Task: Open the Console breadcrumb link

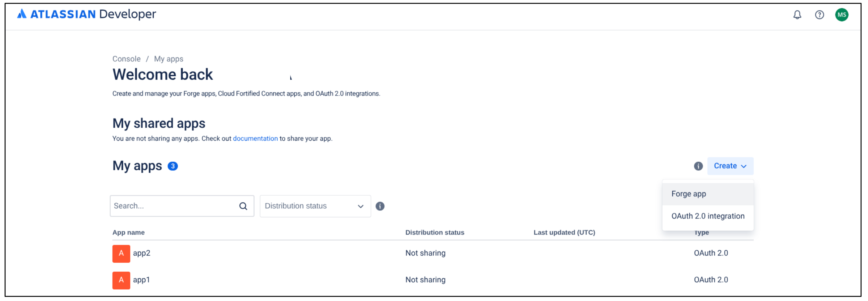Action: 126,59
